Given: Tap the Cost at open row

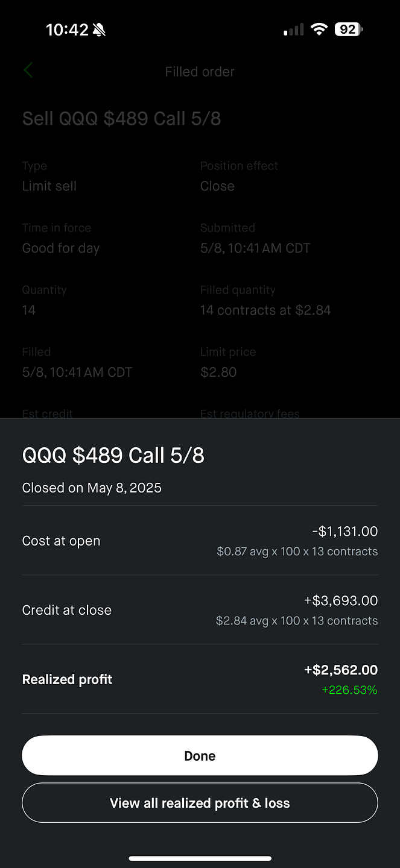Looking at the screenshot, I should point(200,541).
